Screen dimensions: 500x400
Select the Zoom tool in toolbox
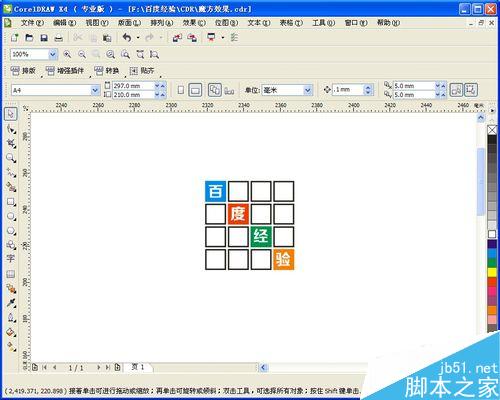(11, 158)
